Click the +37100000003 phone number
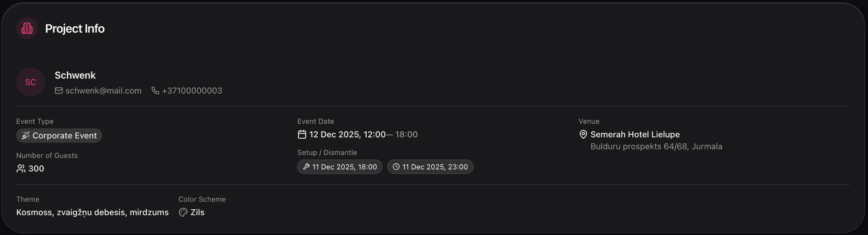Screen dimensions: 868x235 coord(192,90)
